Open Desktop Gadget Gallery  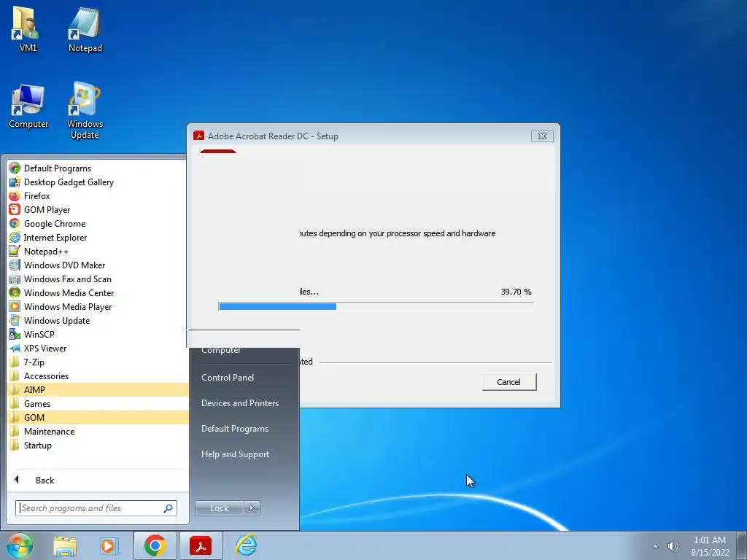97,182
